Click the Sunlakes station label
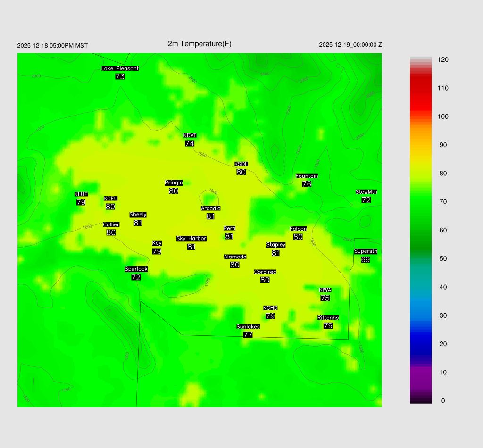This screenshot has width=483, height=448. click(x=248, y=327)
